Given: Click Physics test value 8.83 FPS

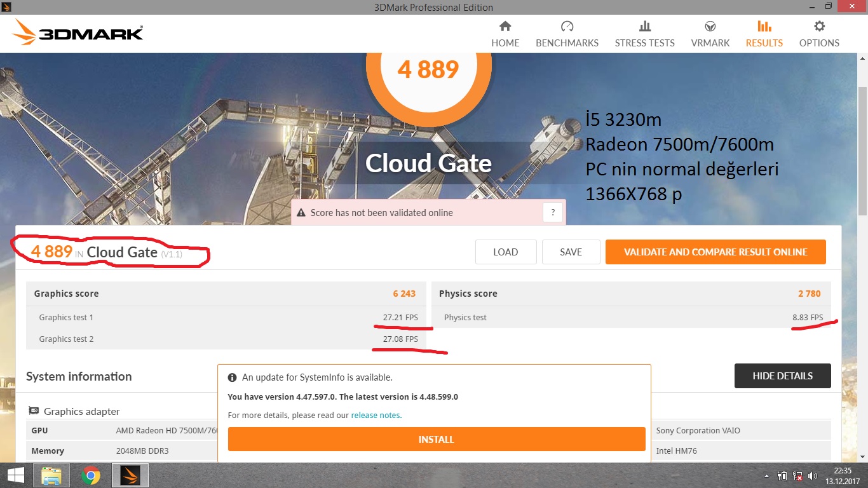Looking at the screenshot, I should pos(808,317).
